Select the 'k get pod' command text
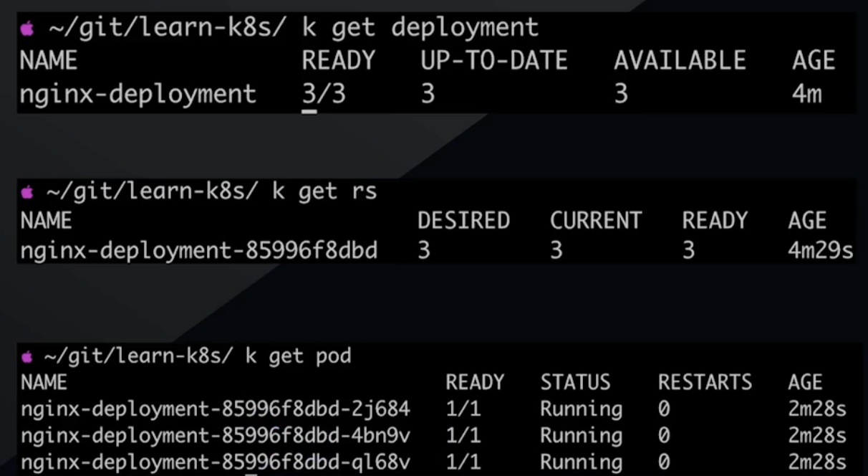 [298, 356]
